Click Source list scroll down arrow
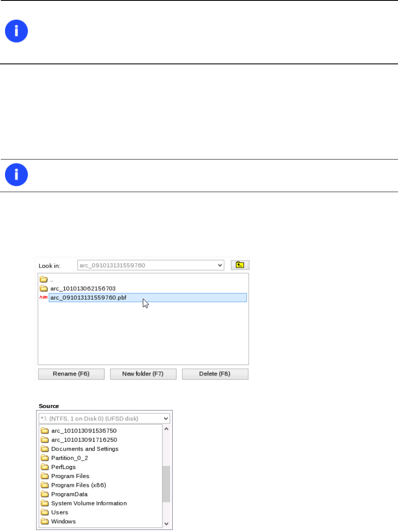 [x=166, y=523]
